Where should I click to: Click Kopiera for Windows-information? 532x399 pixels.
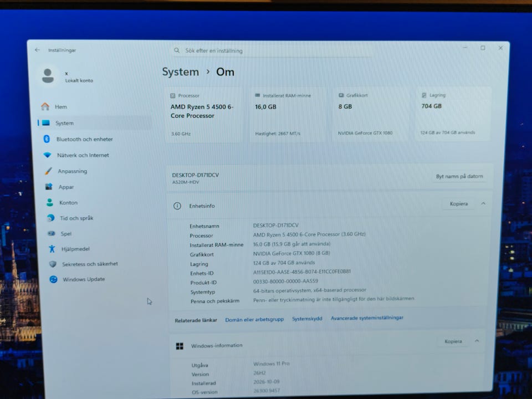[453, 341]
